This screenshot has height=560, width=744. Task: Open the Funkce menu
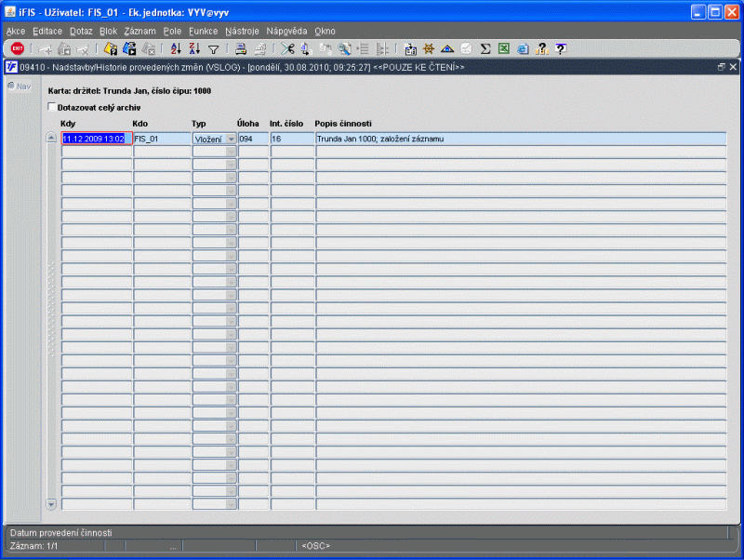tap(203, 31)
